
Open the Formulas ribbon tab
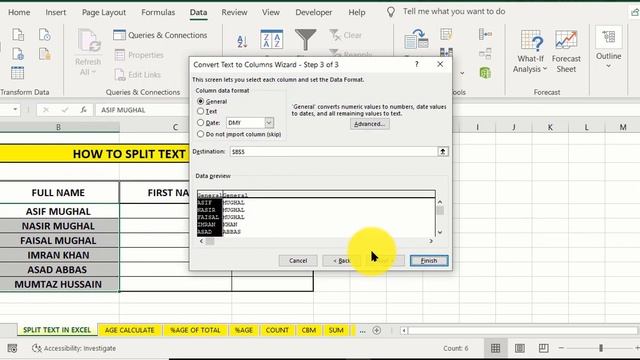158,12
